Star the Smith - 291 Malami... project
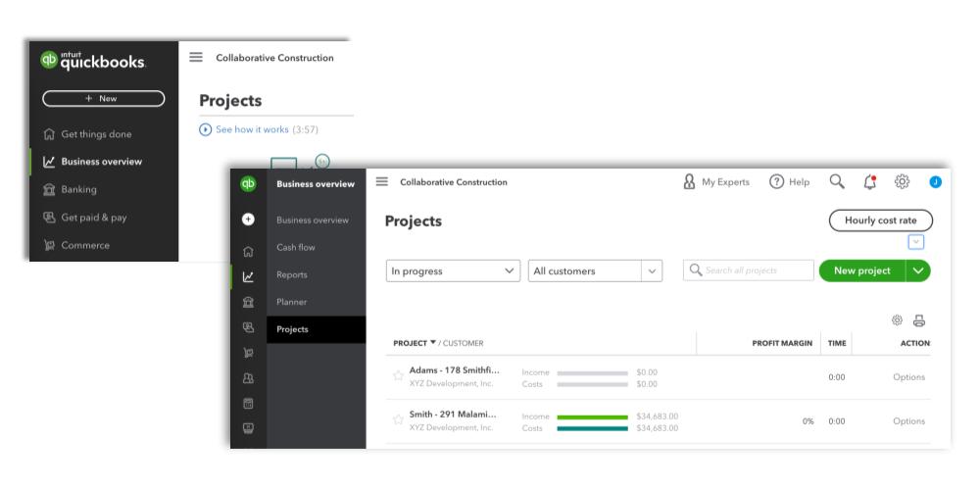The width and height of the screenshot is (980, 490). click(x=398, y=420)
